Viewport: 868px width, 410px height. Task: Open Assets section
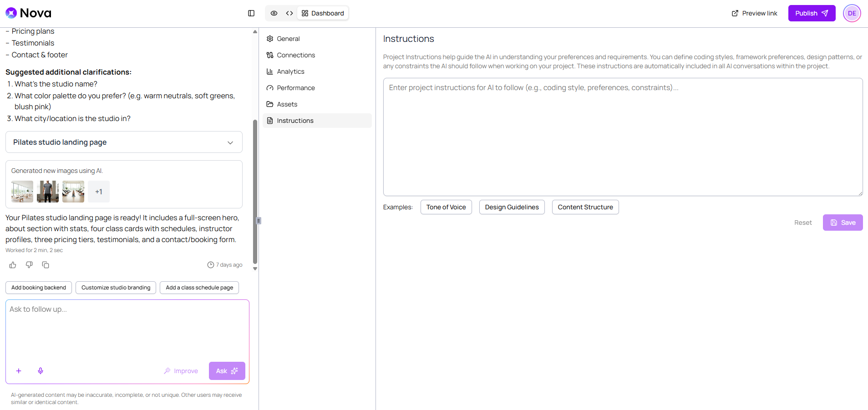tap(317, 104)
